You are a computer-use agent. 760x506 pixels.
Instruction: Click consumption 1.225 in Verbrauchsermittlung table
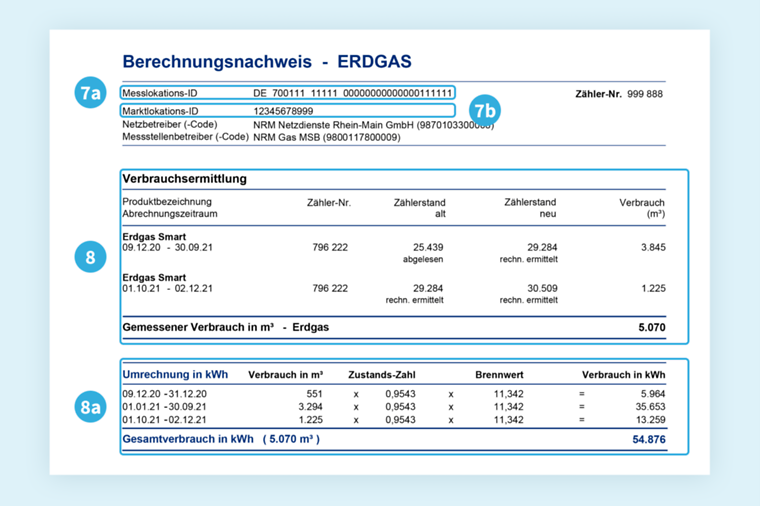pos(653,288)
